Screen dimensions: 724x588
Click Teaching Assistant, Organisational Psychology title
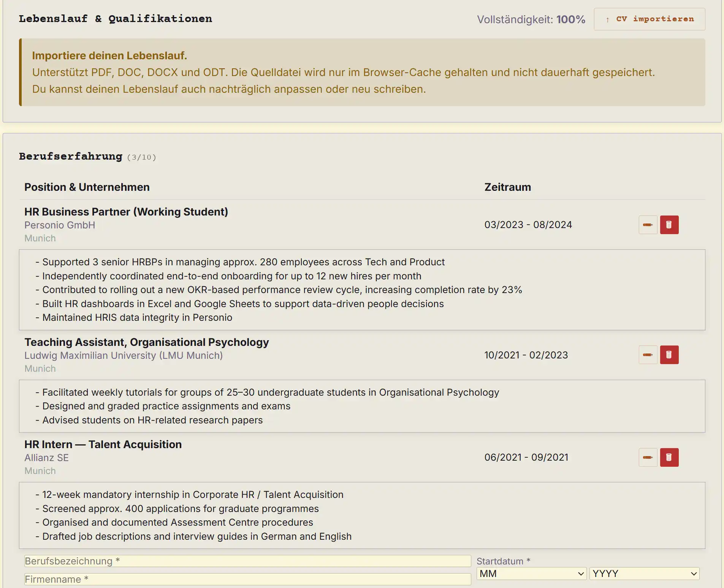[x=146, y=342]
